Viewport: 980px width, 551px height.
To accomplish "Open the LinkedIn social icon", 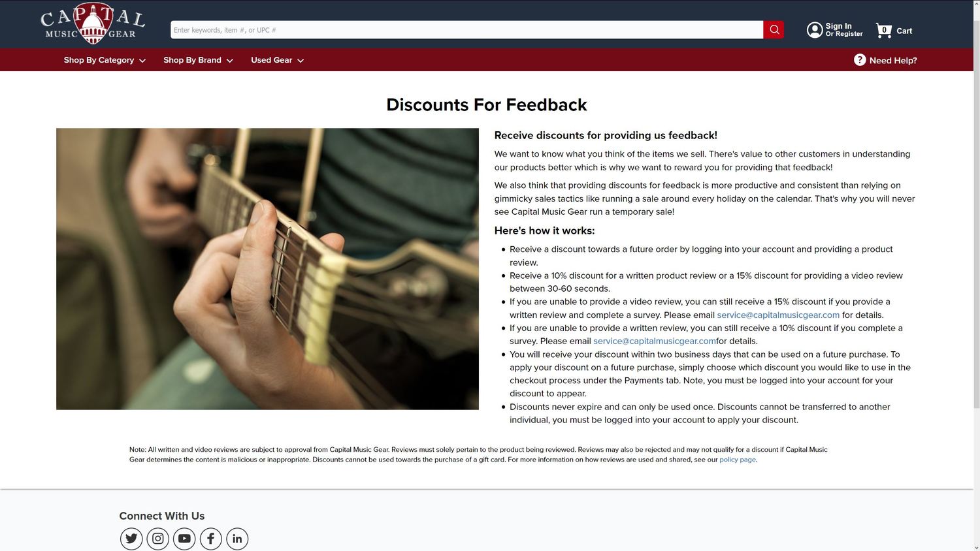I will (x=237, y=539).
